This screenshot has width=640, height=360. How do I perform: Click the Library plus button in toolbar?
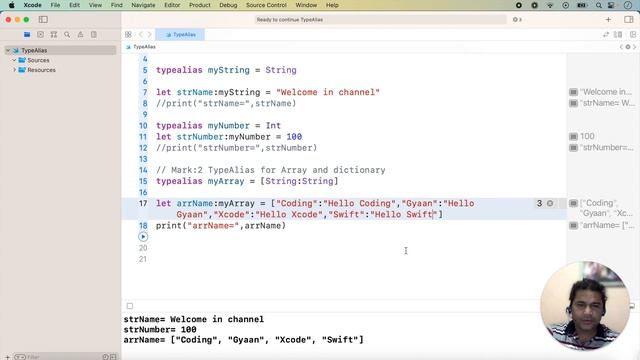608,20
